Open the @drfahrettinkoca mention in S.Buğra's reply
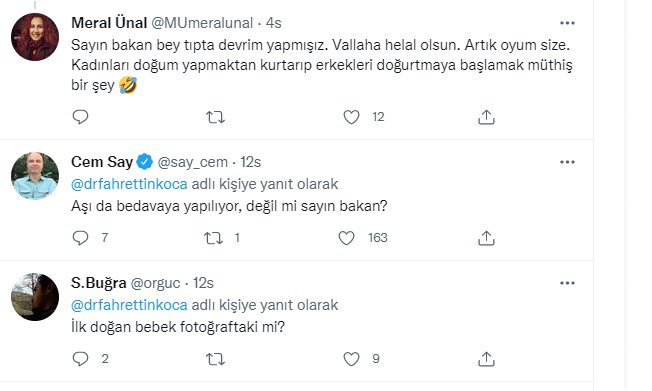Viewport: 652px width, 391px height. [129, 305]
